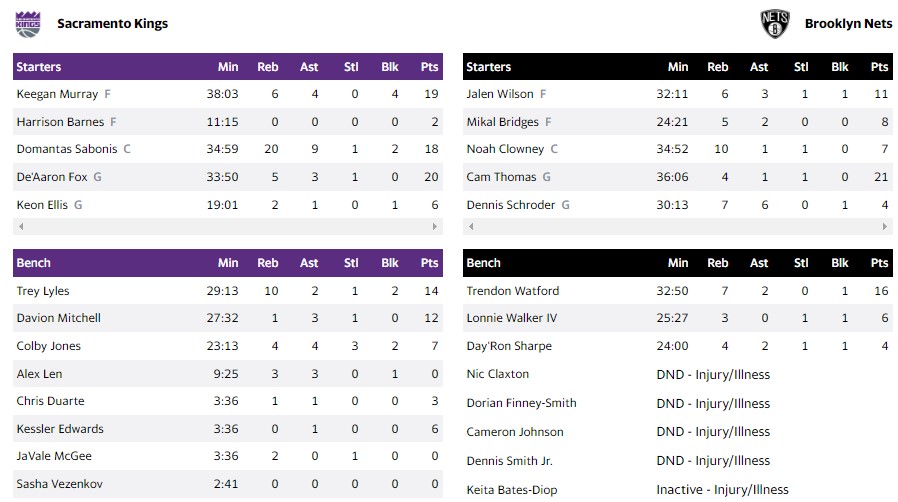This screenshot has height=502, width=898.
Task: Click Reb column header in Nets starters
Action: (x=718, y=67)
